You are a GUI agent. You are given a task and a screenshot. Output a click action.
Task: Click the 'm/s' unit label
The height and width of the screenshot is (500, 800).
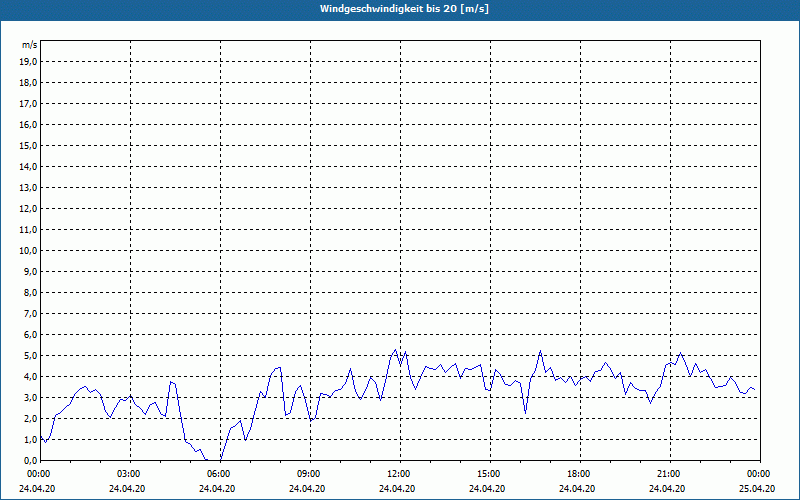pos(30,45)
